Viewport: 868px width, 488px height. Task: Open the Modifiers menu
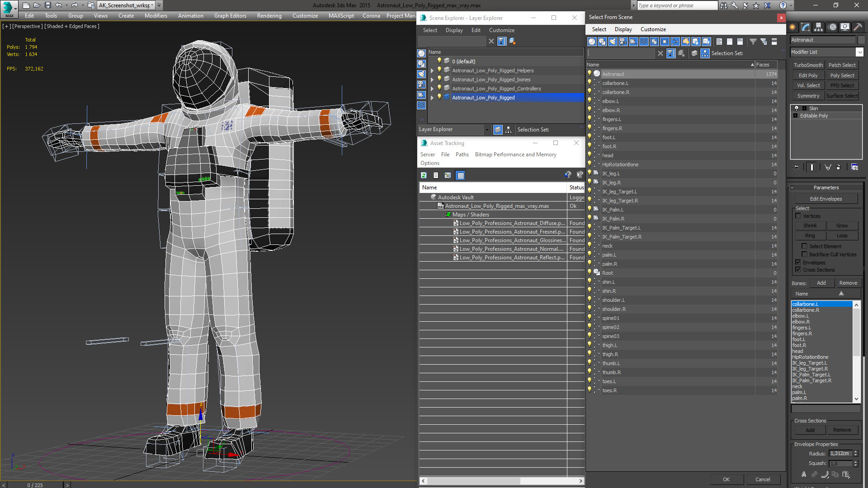[156, 16]
